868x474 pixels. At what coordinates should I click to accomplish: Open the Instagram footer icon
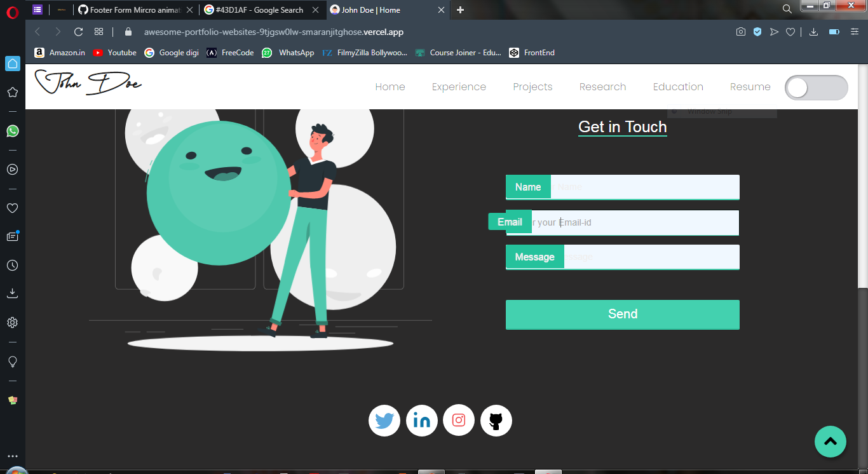[459, 420]
